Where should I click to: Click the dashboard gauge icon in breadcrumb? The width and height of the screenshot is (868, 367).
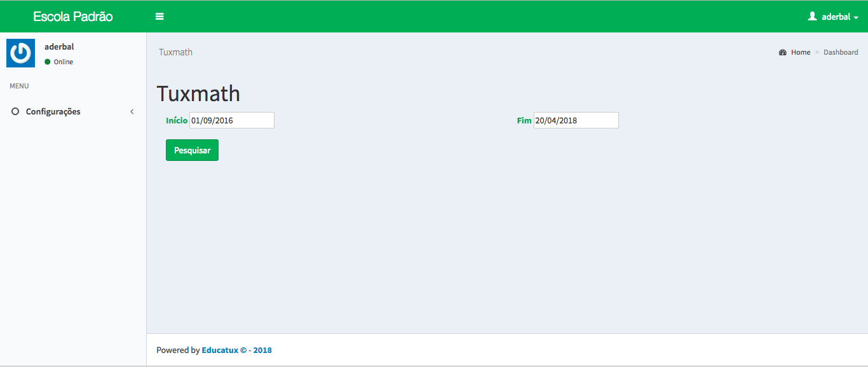783,52
